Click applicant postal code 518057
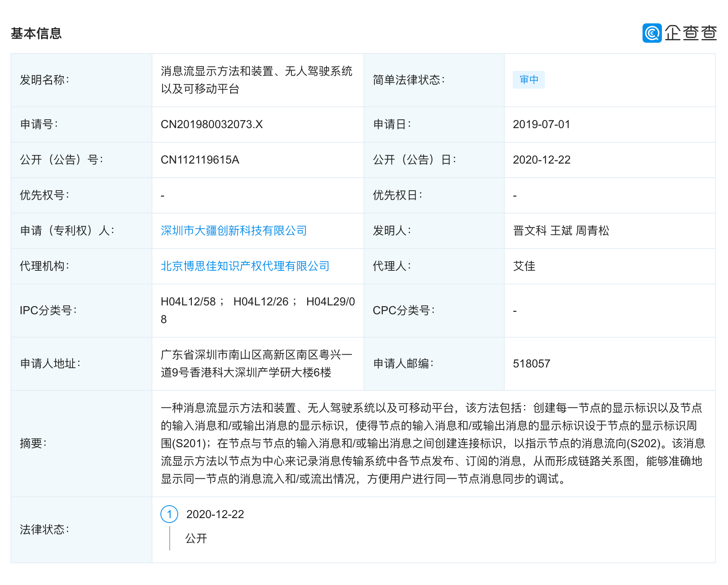This screenshot has height=585, width=728. [x=531, y=364]
